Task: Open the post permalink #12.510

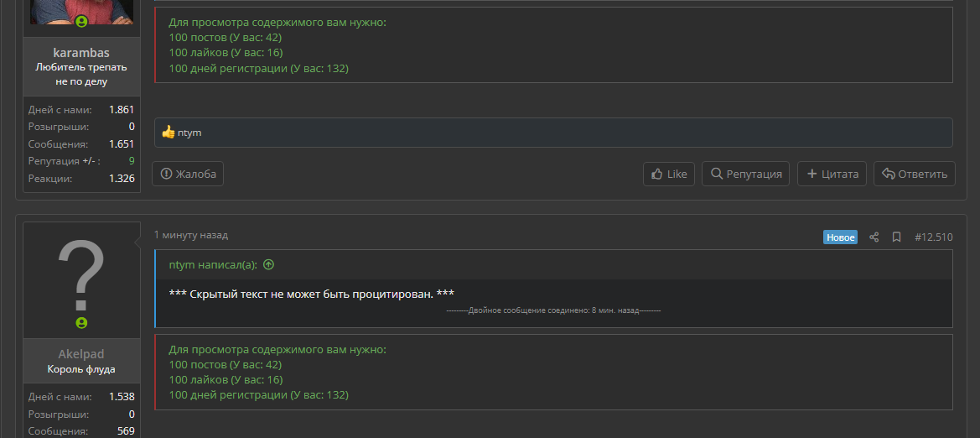Action: [x=934, y=237]
